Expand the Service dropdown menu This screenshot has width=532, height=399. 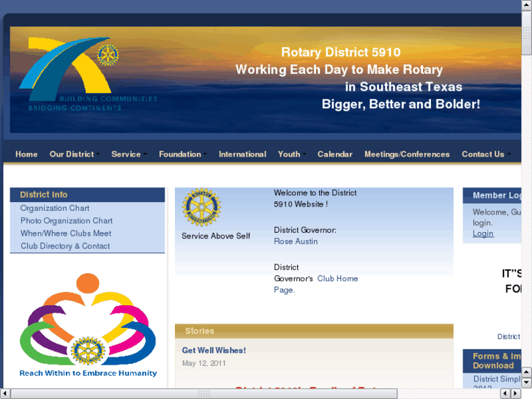point(129,154)
